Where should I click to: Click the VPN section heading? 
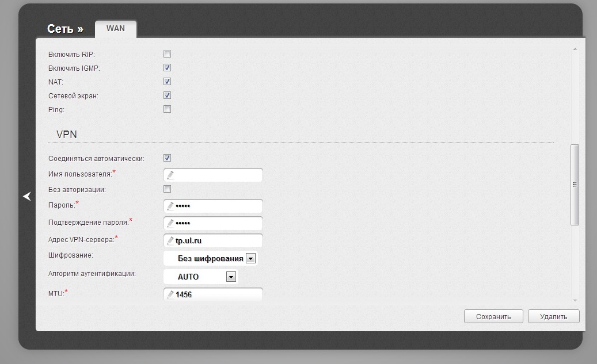pos(67,134)
